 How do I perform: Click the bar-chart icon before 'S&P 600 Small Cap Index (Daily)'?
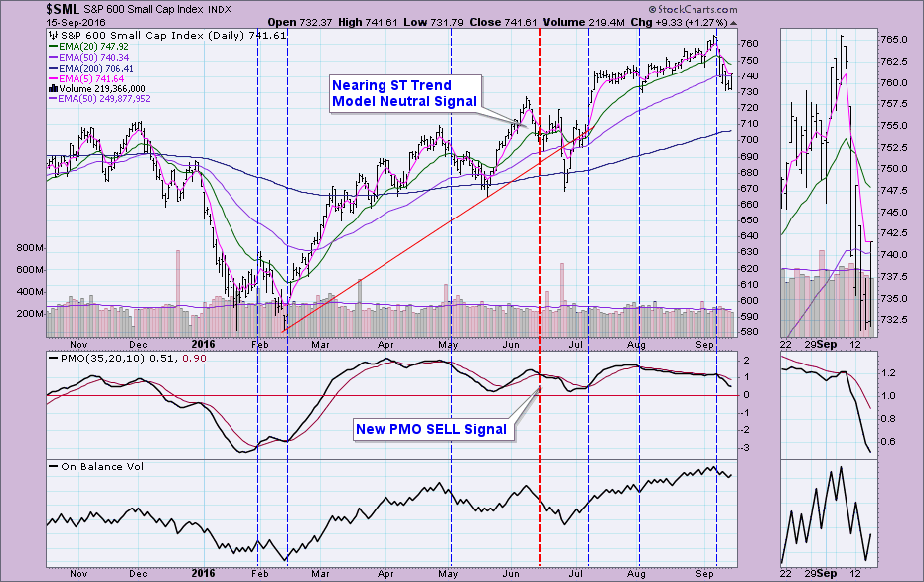tap(53, 36)
